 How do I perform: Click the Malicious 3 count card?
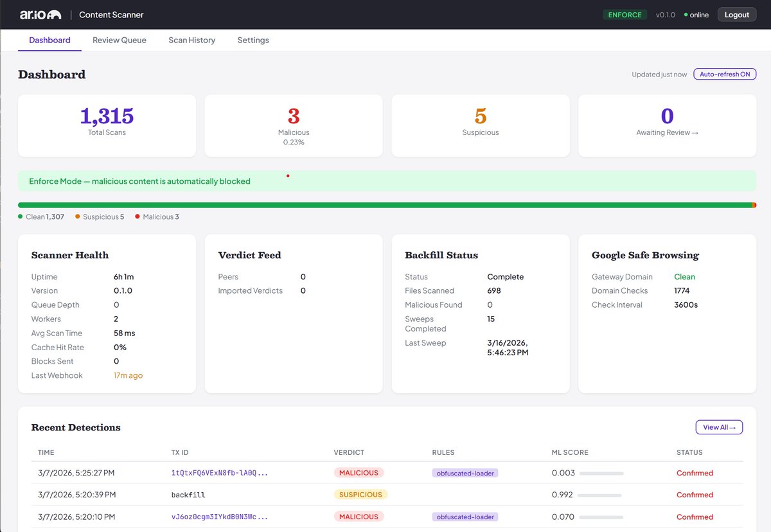tap(294, 126)
